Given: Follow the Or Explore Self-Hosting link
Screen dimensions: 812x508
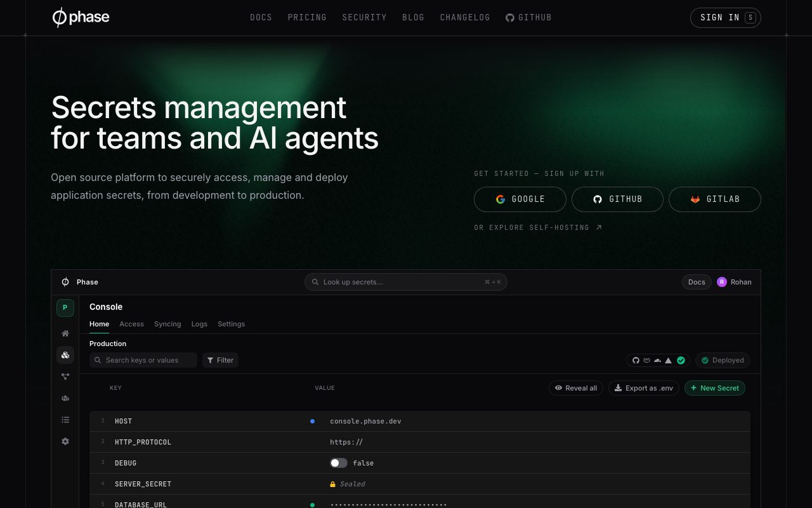Looking at the screenshot, I should click(x=538, y=227).
